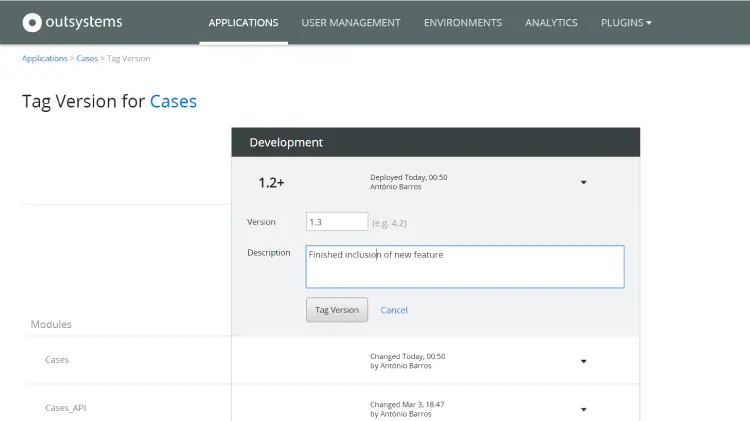
Task: Click the Applications breadcrumb link
Action: point(45,59)
